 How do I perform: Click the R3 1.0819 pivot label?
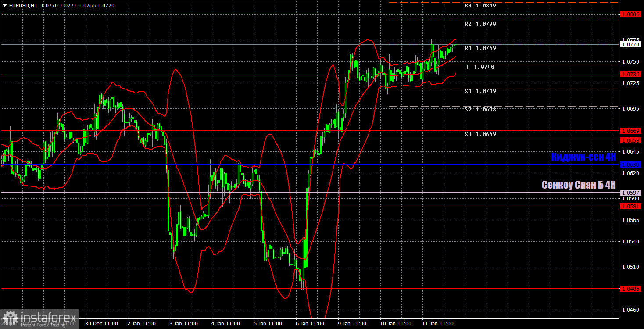point(481,6)
